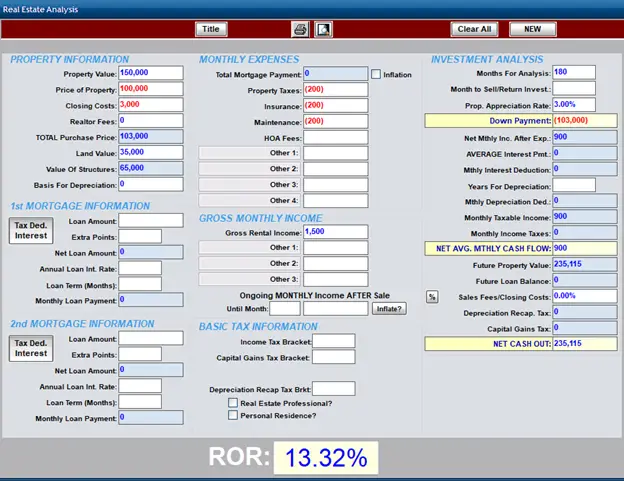Click the Property Value field
Screen dimensions: 624x481
(x=151, y=73)
